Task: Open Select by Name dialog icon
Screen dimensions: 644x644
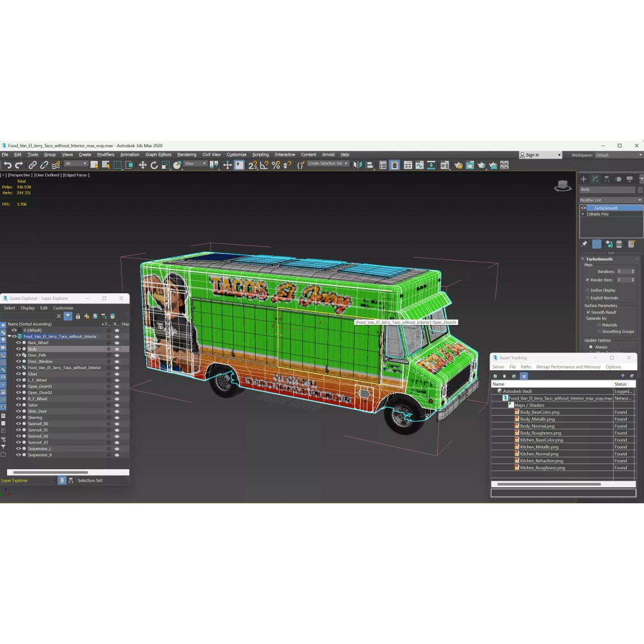Action: pos(106,165)
